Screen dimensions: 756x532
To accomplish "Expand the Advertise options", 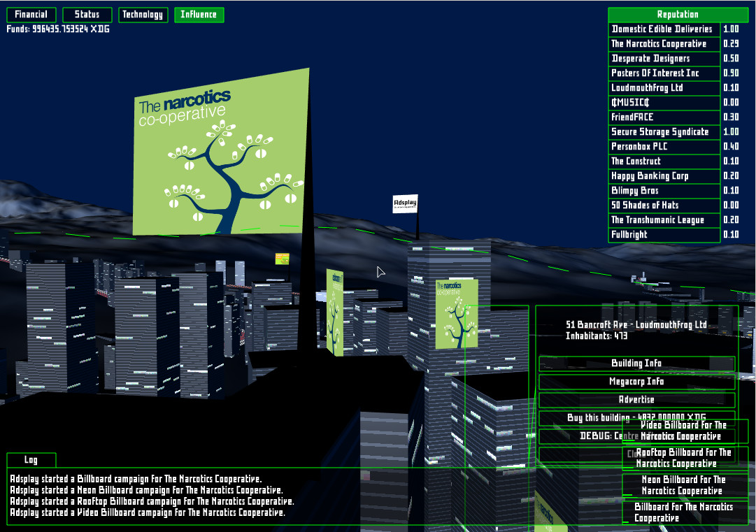I will pyautogui.click(x=636, y=400).
